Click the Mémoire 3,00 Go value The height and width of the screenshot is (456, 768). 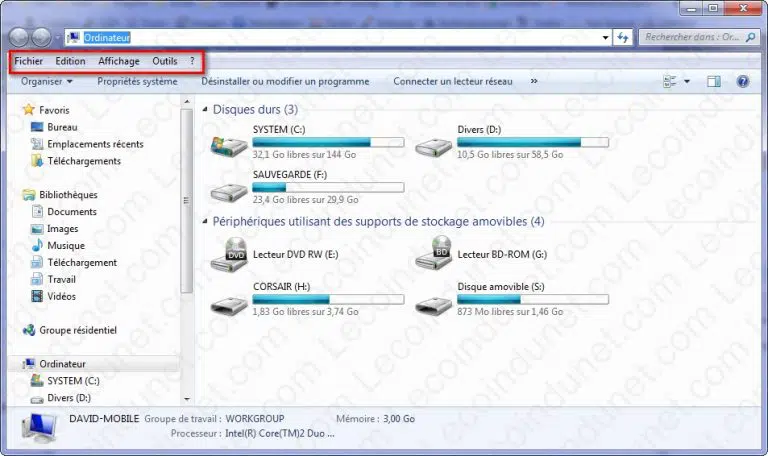point(399,419)
